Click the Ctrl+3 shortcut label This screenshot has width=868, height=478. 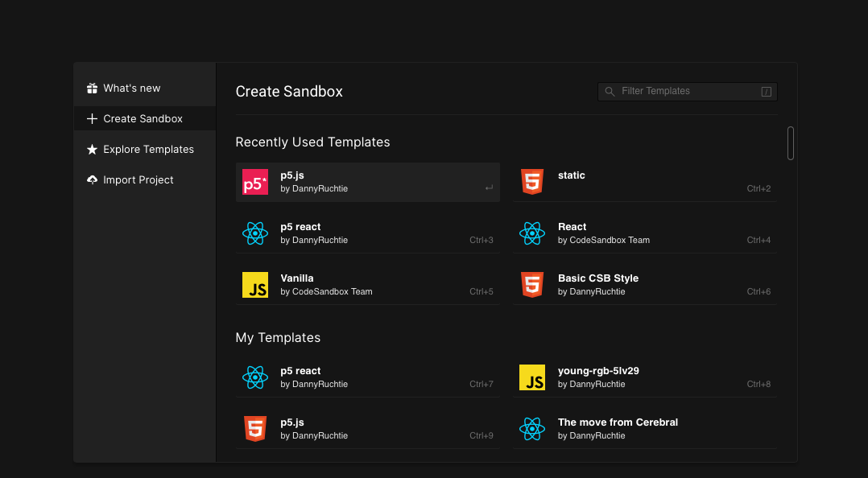coord(481,240)
